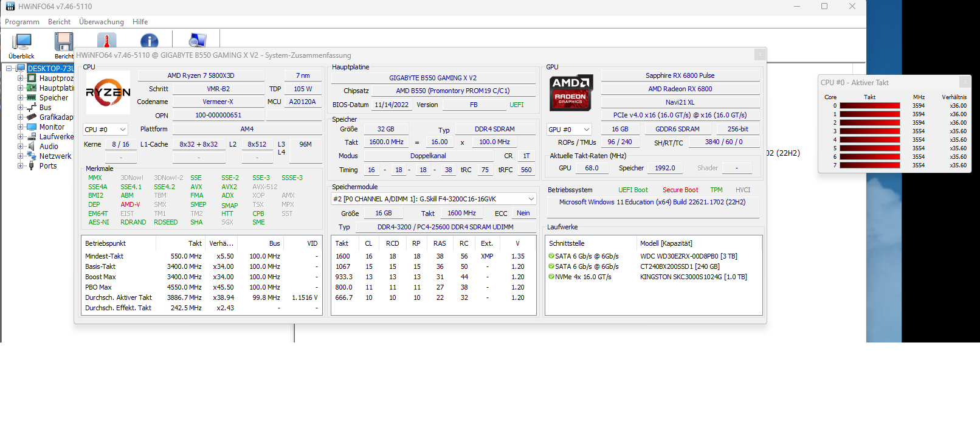The height and width of the screenshot is (438, 980).
Task: Select the DESKTOP computer icon in tree
Action: [21, 68]
